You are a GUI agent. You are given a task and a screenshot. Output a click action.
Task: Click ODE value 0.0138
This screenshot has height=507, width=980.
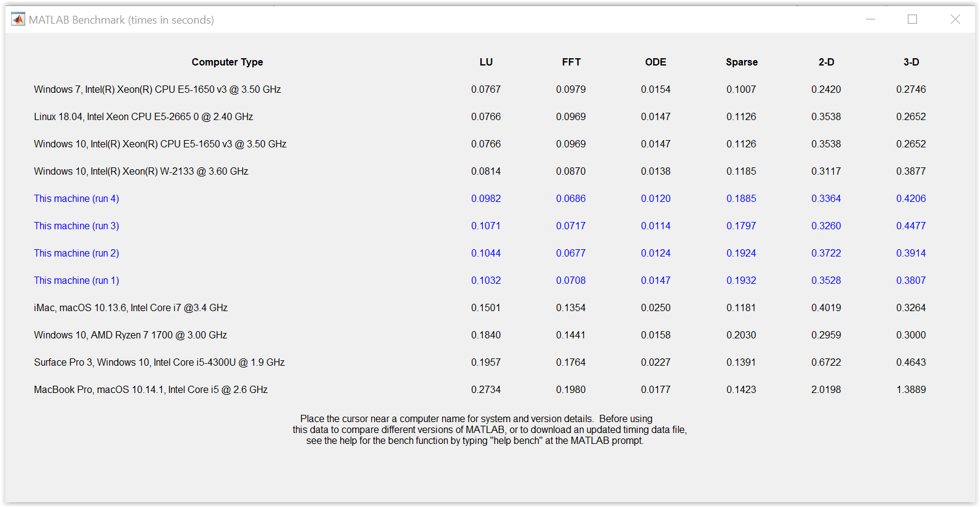tap(656, 171)
